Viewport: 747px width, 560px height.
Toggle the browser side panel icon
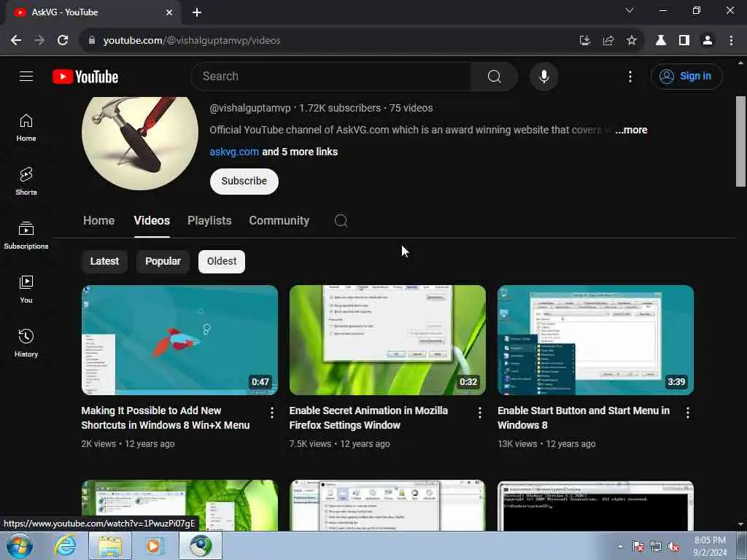684,41
